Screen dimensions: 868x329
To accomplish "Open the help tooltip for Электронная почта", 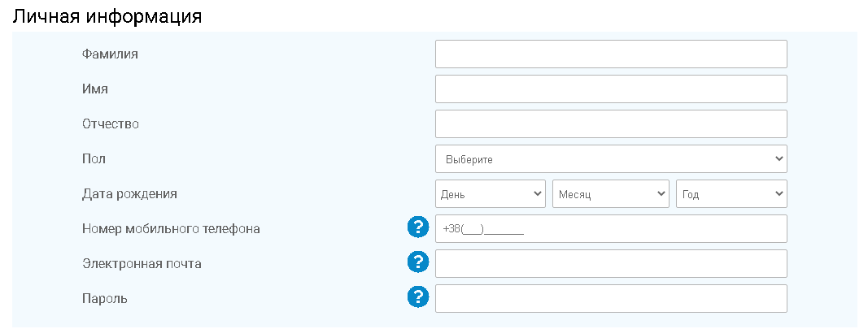I will pos(418,262).
